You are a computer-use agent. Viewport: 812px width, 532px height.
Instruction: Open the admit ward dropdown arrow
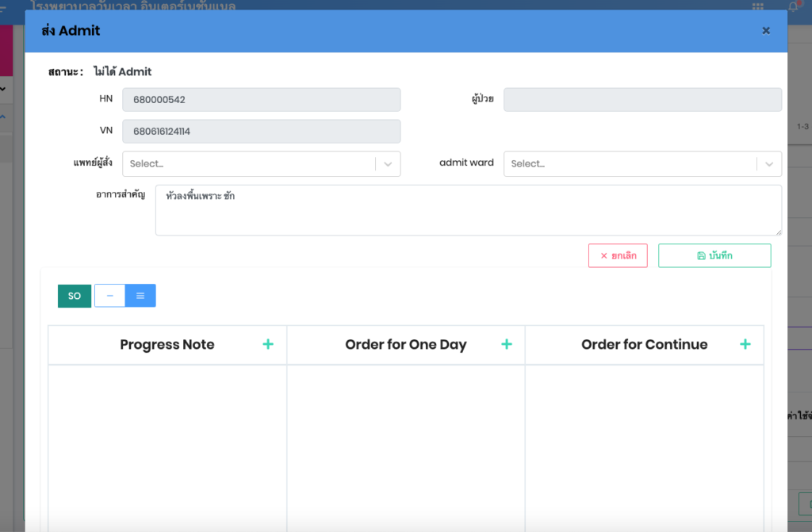pyautogui.click(x=768, y=164)
